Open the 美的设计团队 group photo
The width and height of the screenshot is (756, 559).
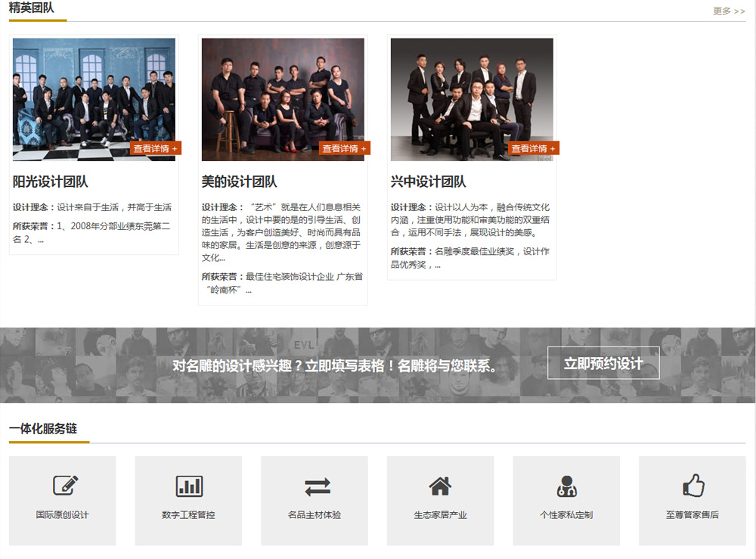pos(283,99)
